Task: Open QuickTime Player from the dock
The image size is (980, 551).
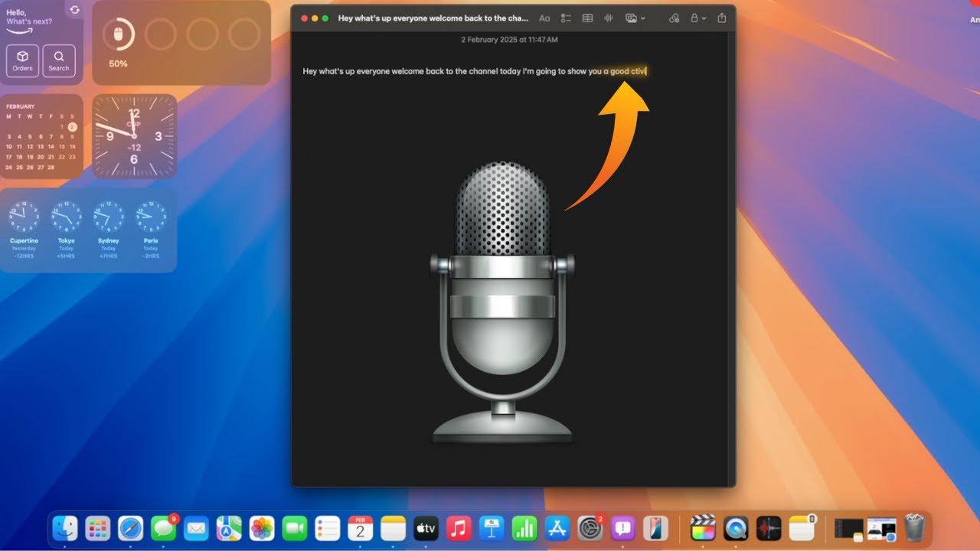Action: (x=736, y=528)
